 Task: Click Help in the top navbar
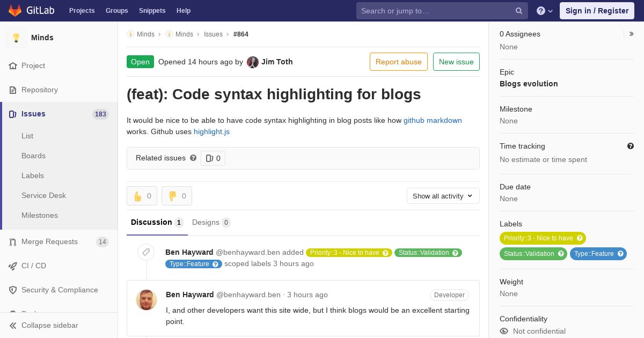[x=184, y=11]
